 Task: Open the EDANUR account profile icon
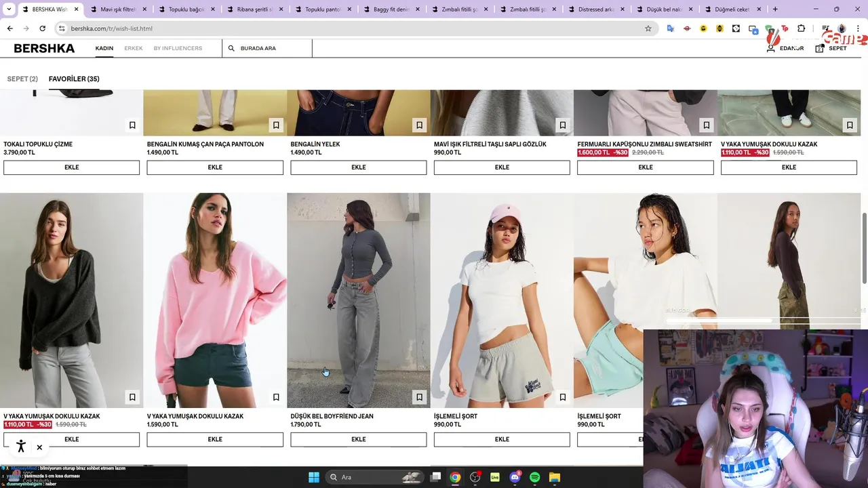771,48
